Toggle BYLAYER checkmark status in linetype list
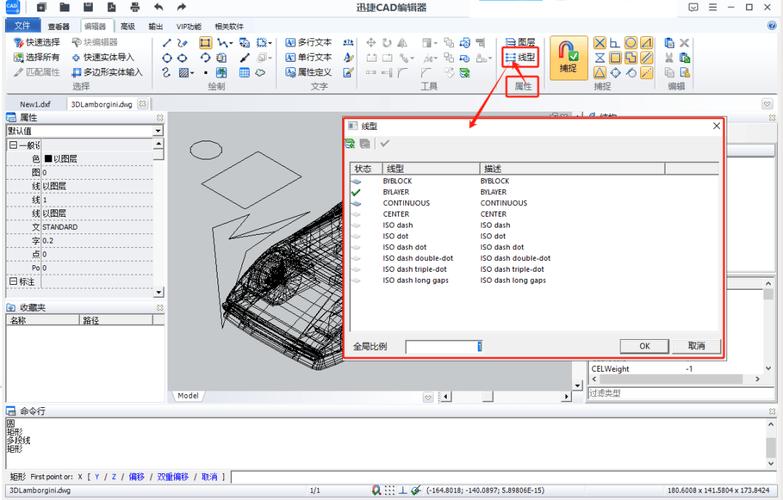 coord(357,192)
